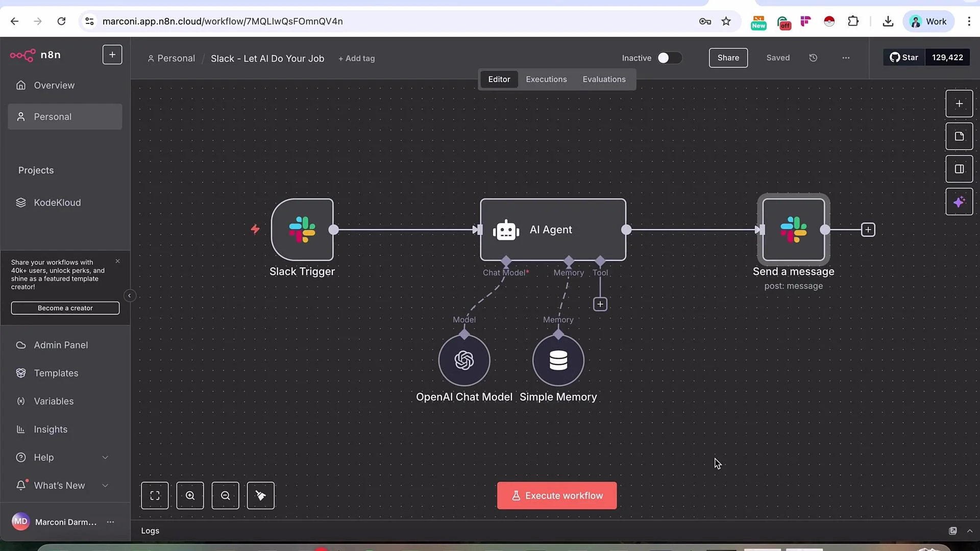Open user options ellipsis menu
980x551 pixels.
tap(110, 522)
